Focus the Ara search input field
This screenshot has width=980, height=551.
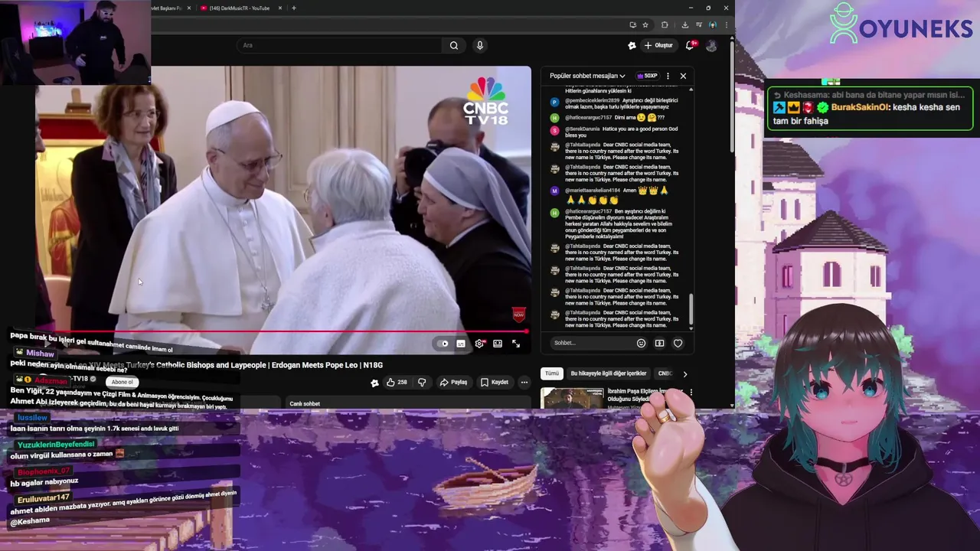pos(339,45)
